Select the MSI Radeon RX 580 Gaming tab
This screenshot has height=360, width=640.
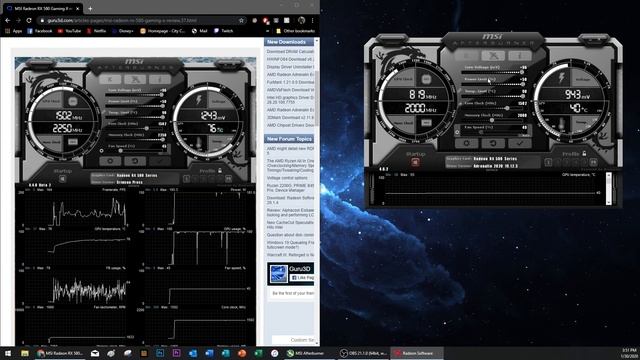pyautogui.click(x=42, y=8)
